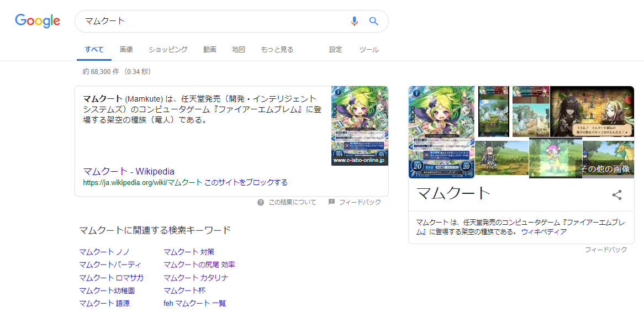Click このサイトをブロックする link
Image resolution: width=644 pixels, height=317 pixels.
(246, 182)
